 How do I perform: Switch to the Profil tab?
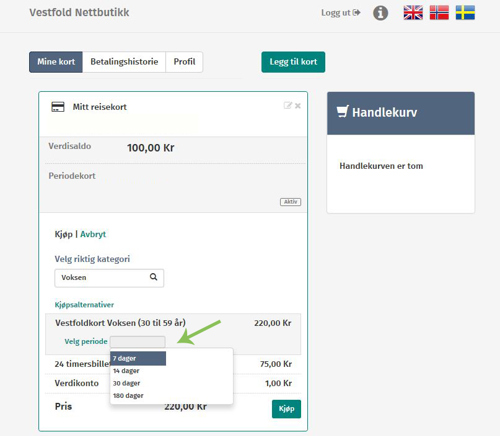(x=184, y=62)
